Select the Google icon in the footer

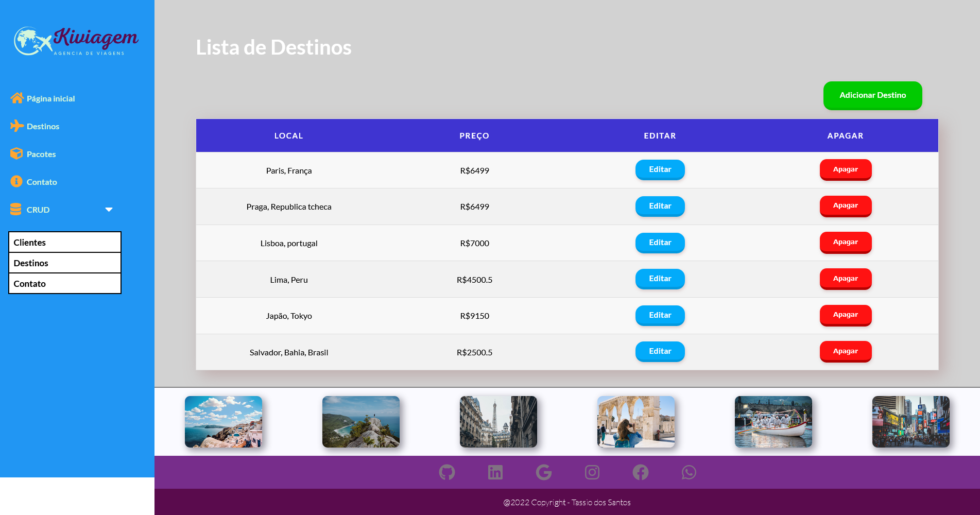pos(544,472)
